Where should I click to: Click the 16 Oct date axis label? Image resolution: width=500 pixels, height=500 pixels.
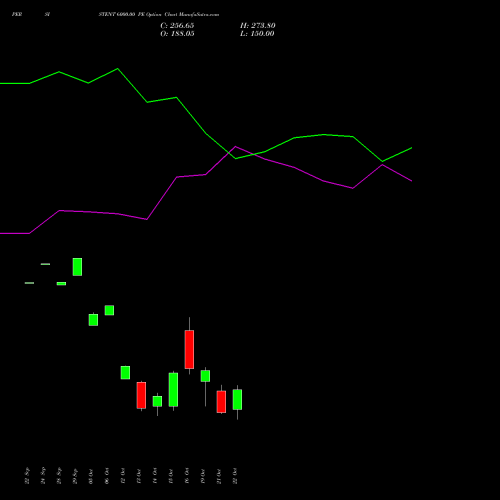coord(187,476)
